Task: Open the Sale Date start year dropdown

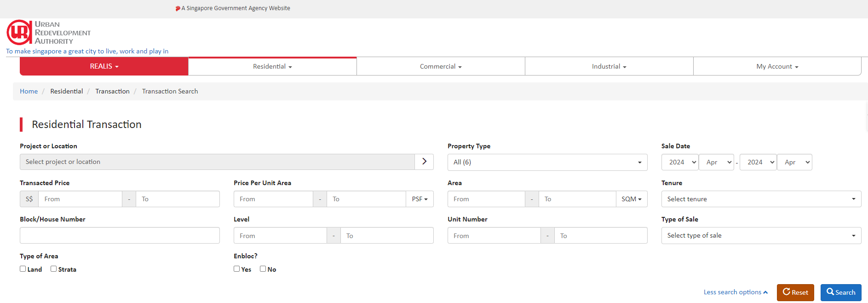Action: pos(680,162)
